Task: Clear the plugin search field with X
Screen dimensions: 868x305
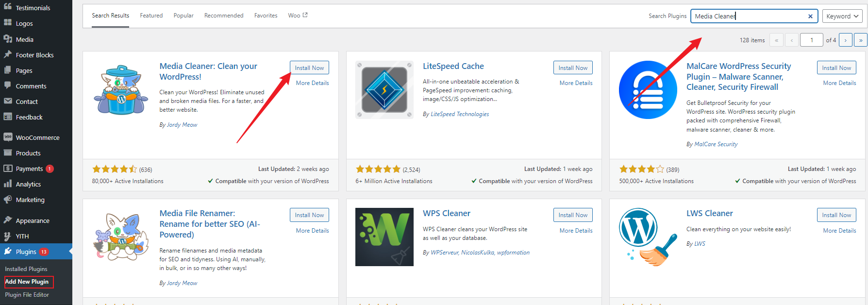Action: (x=810, y=16)
